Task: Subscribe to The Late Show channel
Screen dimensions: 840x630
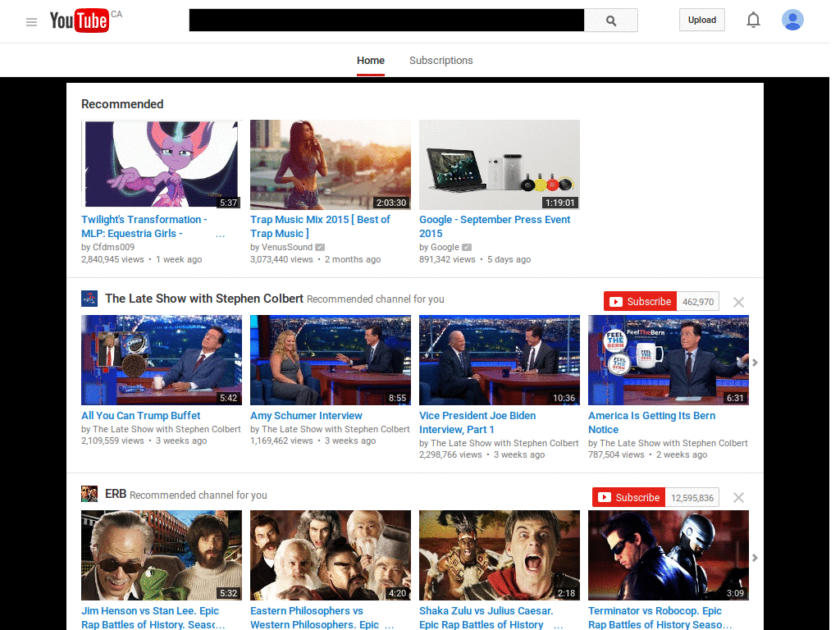Action: tap(640, 302)
